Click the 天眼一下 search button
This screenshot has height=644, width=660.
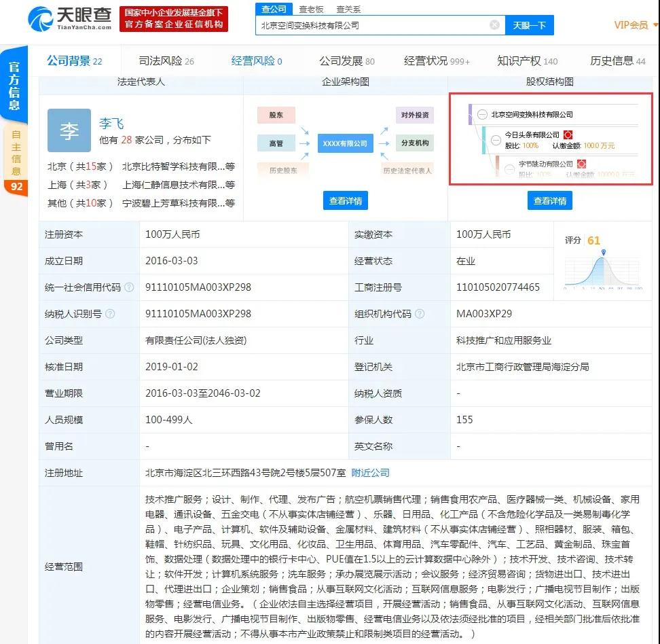point(529,25)
